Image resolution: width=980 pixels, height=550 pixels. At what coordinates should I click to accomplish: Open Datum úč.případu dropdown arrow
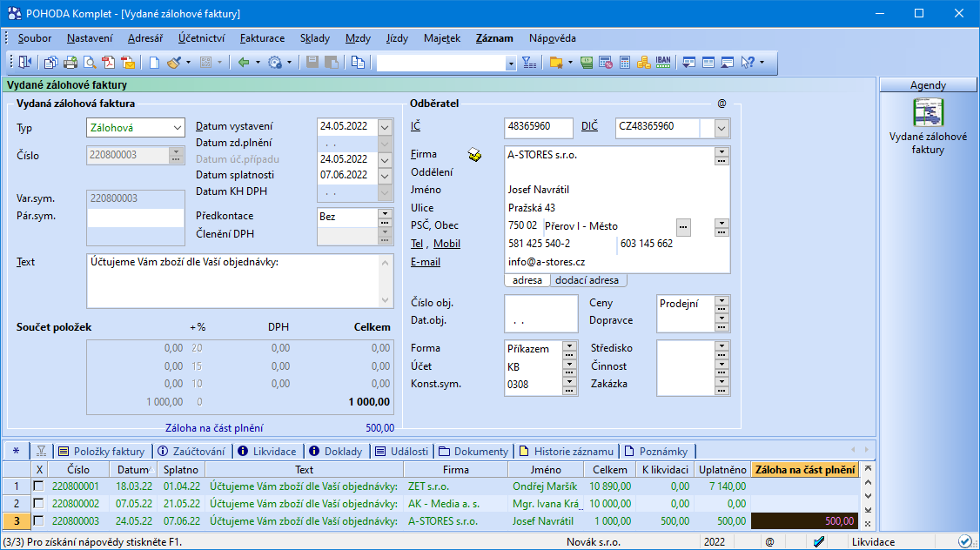tap(385, 159)
